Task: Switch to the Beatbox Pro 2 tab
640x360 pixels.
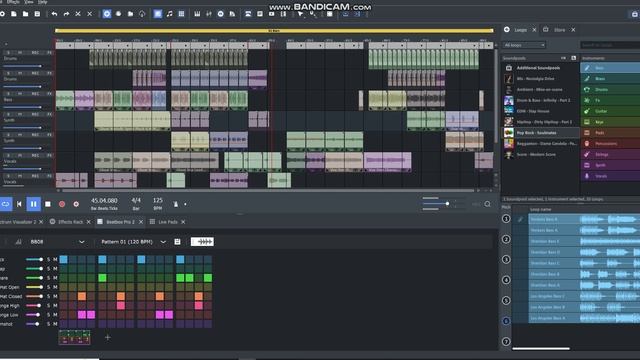Action: point(120,222)
